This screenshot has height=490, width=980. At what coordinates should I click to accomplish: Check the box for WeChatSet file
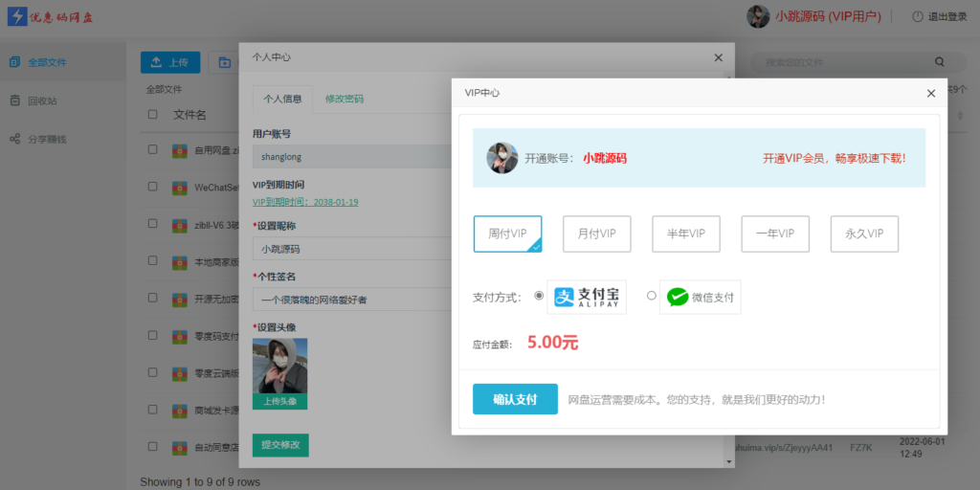click(152, 187)
